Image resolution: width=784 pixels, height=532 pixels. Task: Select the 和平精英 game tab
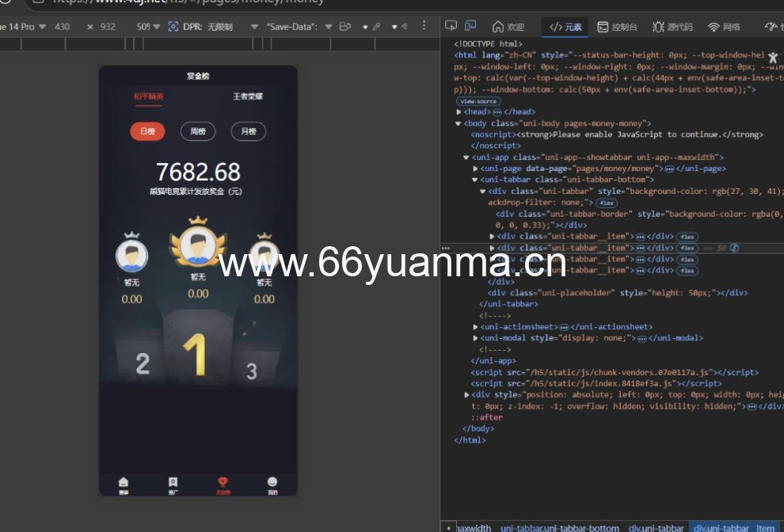tap(148, 96)
